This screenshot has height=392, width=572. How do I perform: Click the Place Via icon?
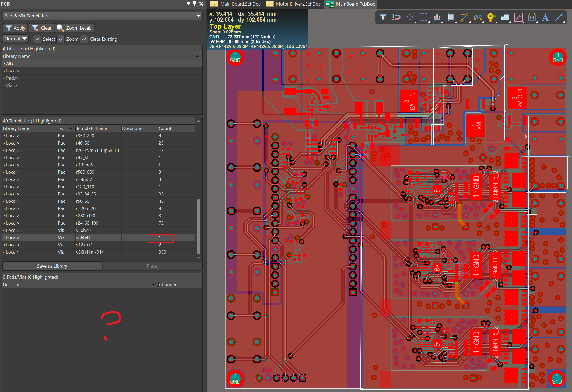coord(491,17)
